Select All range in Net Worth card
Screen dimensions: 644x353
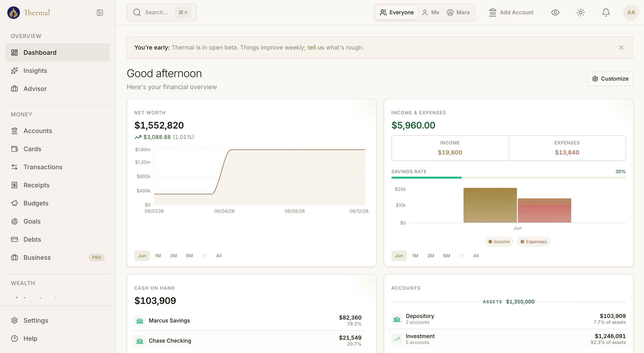coord(219,256)
